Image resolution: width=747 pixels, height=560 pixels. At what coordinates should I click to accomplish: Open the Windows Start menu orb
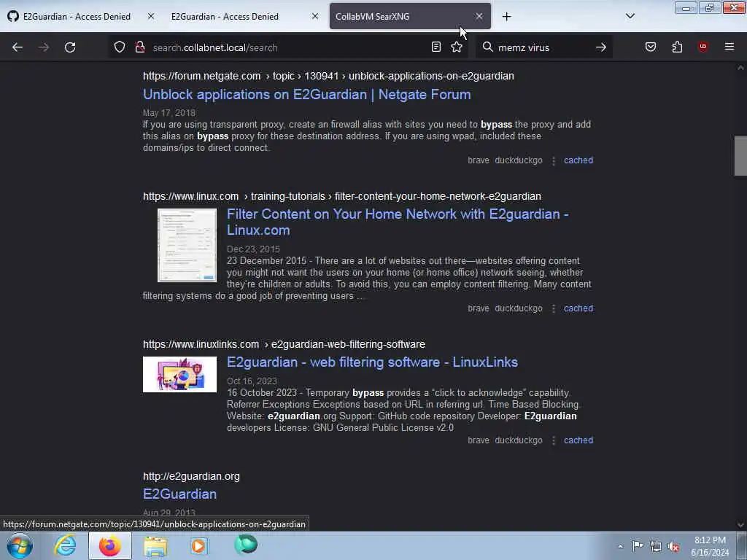click(x=20, y=545)
